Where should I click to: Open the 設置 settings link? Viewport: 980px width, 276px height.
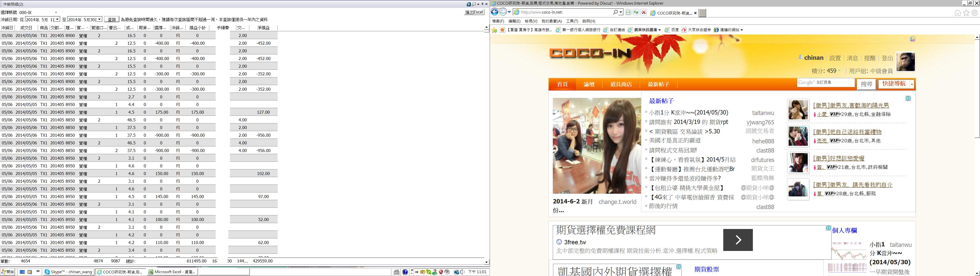(x=835, y=58)
